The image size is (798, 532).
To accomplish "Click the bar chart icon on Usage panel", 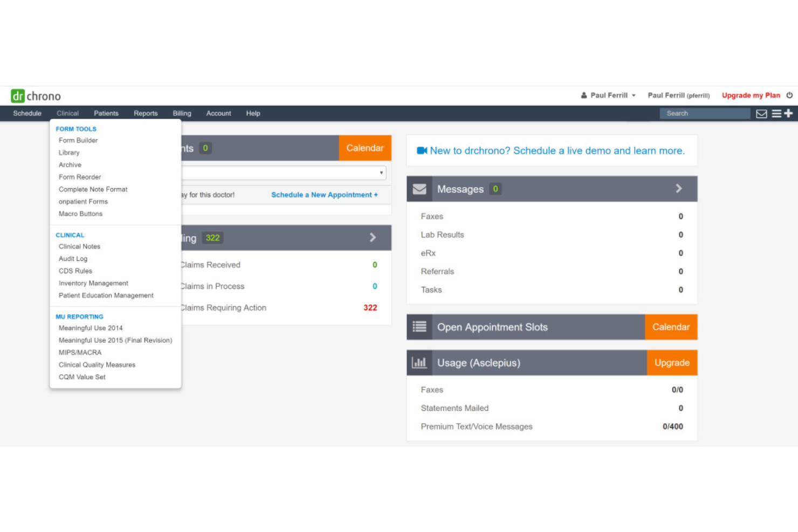I will point(420,362).
